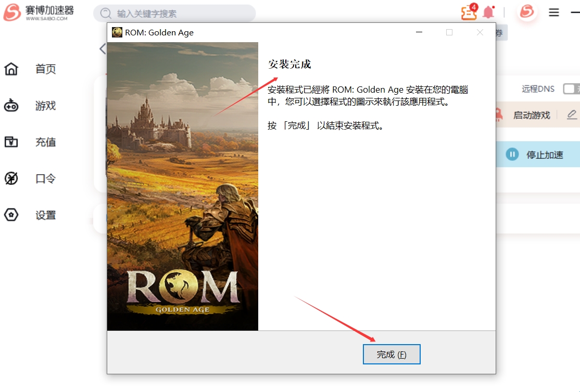
Task: Open the user avatar profile icon
Action: click(x=527, y=11)
